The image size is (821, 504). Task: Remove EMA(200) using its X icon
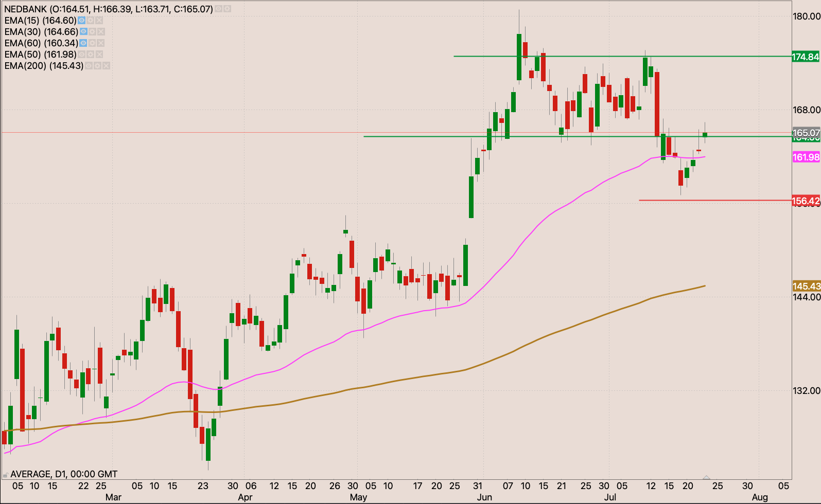point(106,66)
